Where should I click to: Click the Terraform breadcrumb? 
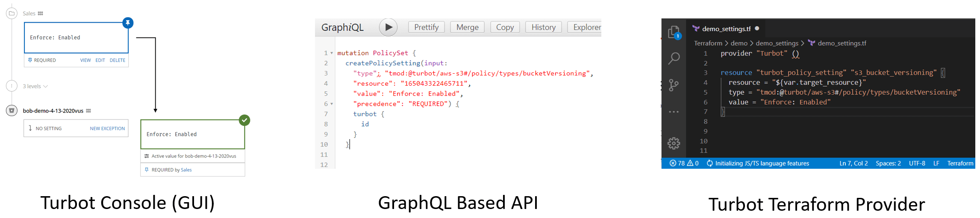pos(708,43)
